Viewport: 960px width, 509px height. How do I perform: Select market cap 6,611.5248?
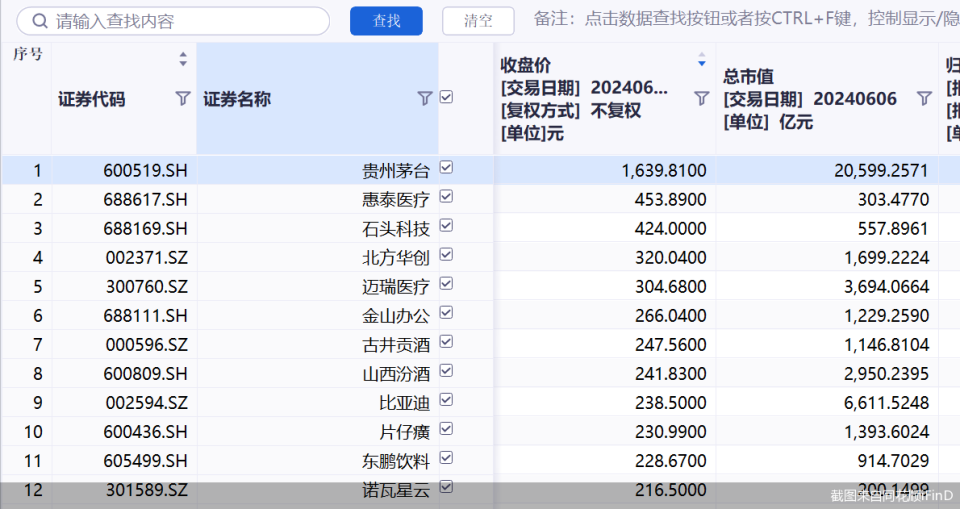[827, 402]
